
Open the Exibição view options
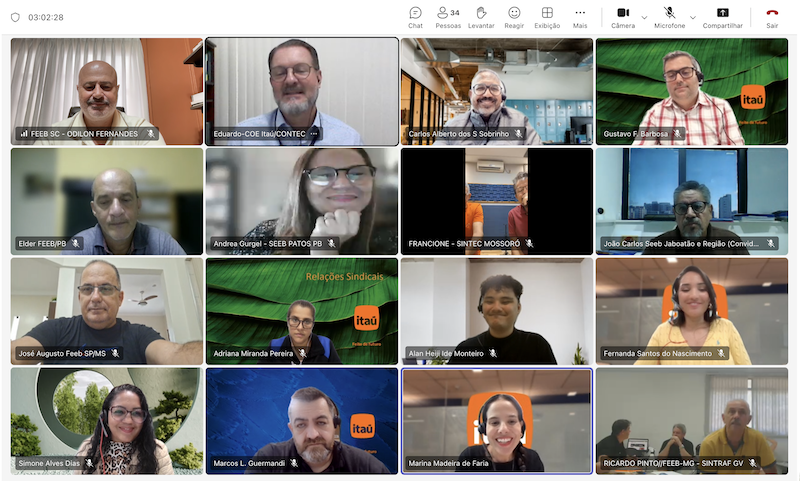click(x=547, y=16)
